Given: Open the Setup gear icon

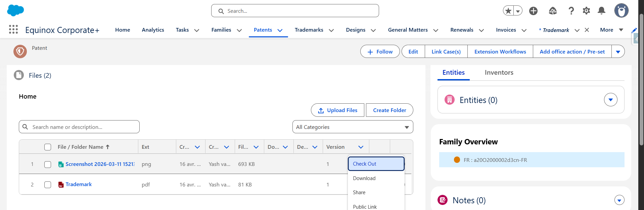Looking at the screenshot, I should pos(586,11).
